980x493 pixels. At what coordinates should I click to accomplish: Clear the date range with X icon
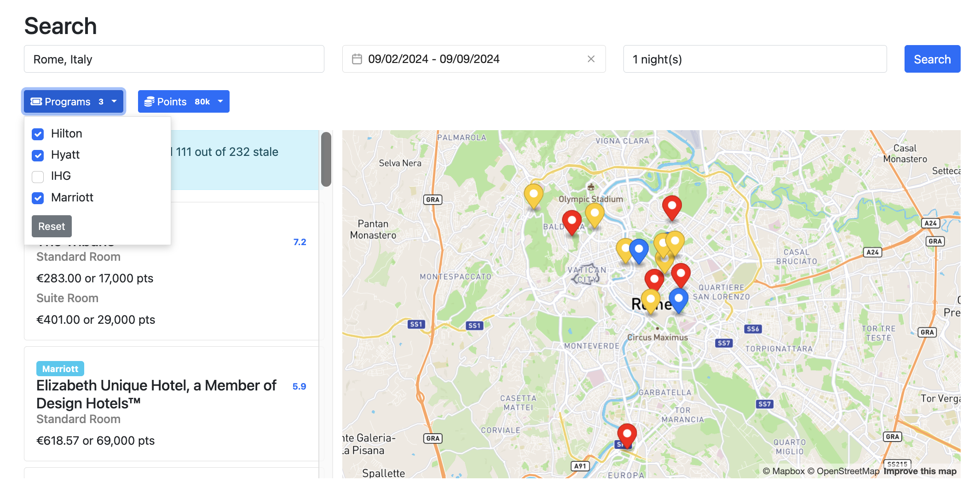point(591,59)
